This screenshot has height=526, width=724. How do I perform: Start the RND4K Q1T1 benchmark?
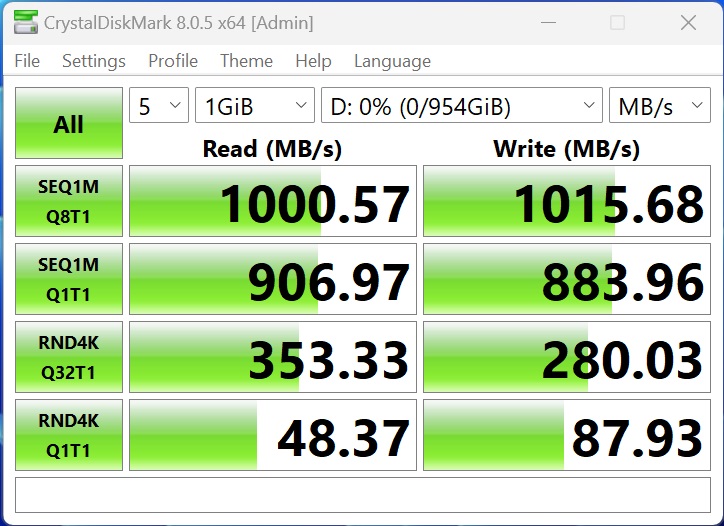(x=69, y=435)
